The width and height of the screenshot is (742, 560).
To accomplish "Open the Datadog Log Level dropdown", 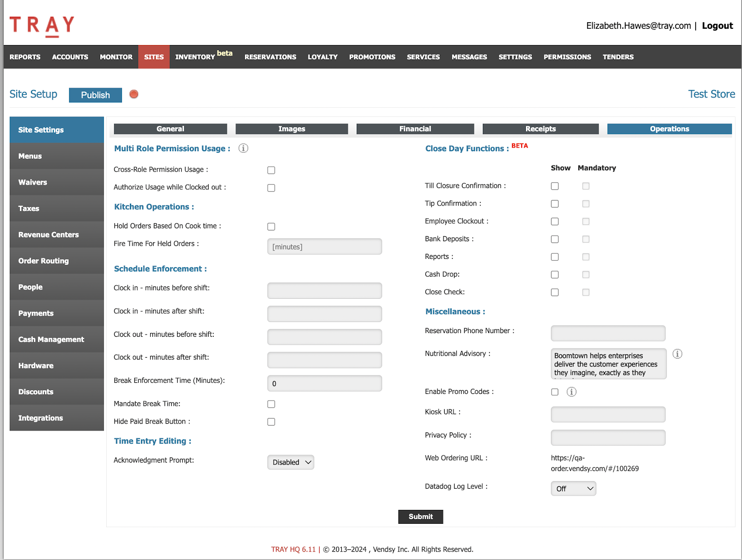I will 573,488.
